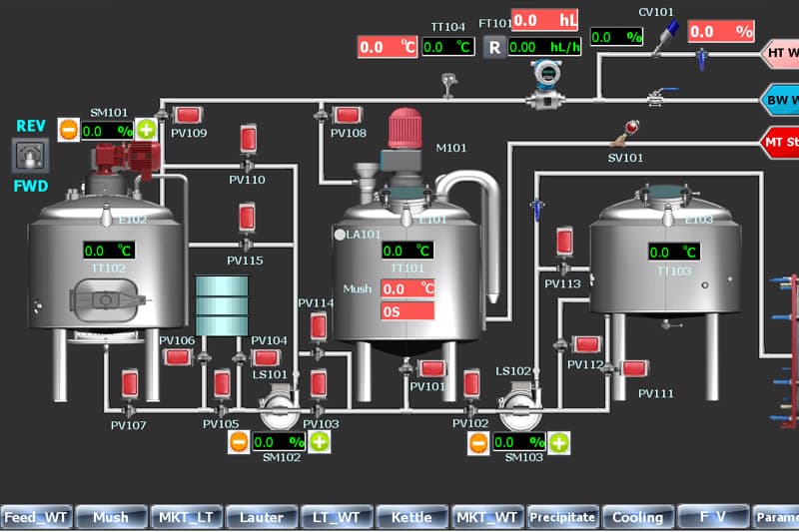Click the SM103 pump icon

(x=519, y=408)
